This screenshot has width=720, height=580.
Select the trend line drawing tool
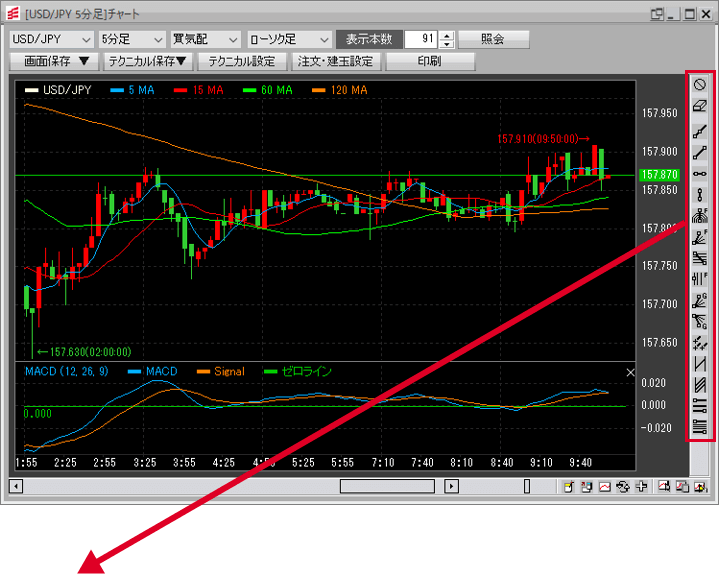point(700,152)
